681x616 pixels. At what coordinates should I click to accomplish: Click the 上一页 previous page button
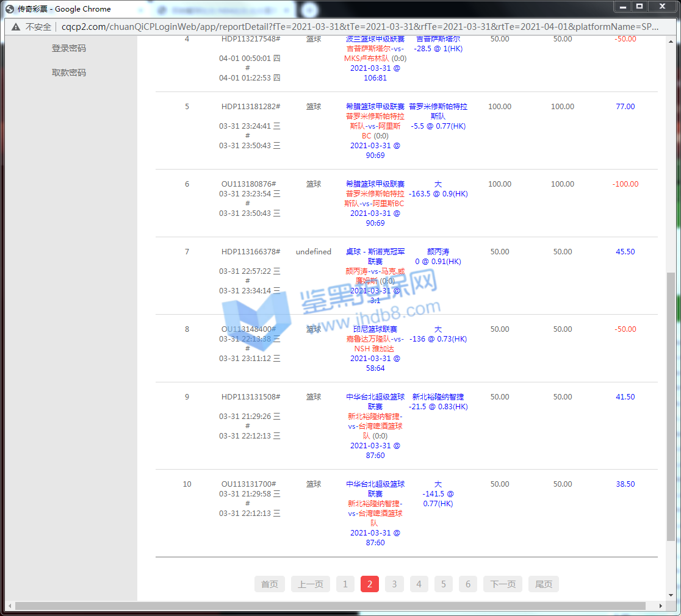[310, 584]
